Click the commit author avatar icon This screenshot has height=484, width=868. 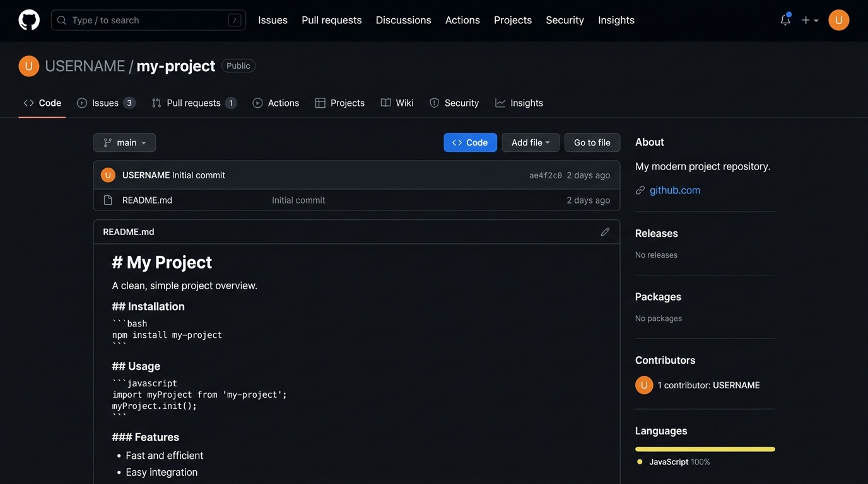click(108, 175)
